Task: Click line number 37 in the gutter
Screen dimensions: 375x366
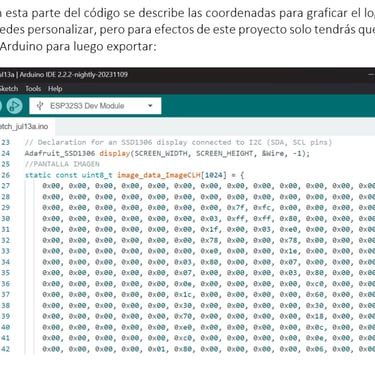Action: [x=6, y=294]
